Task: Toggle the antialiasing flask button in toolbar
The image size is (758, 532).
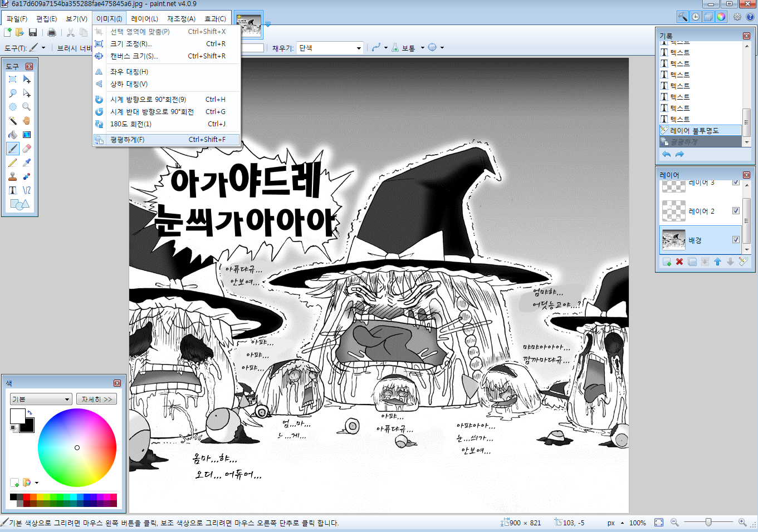Action: [x=395, y=48]
